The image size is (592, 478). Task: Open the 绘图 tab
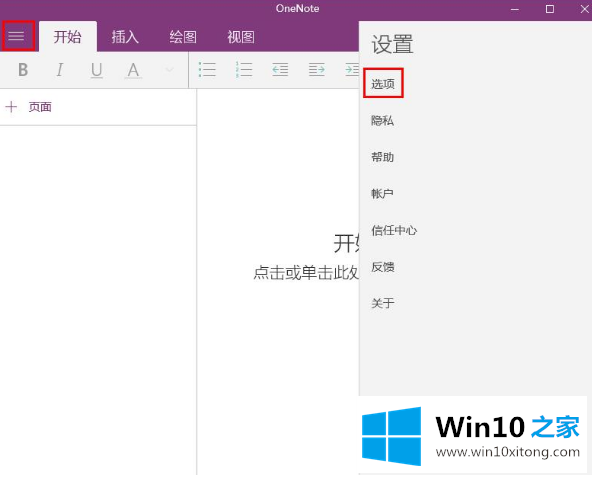tap(183, 37)
